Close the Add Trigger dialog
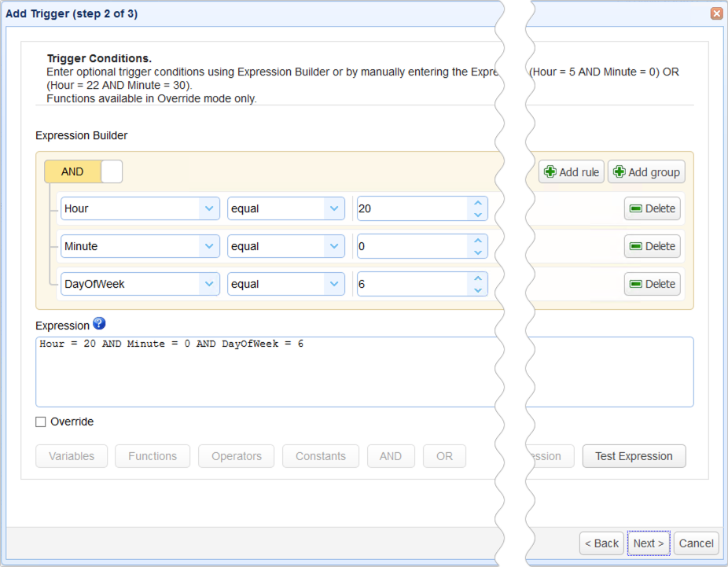 pos(716,13)
